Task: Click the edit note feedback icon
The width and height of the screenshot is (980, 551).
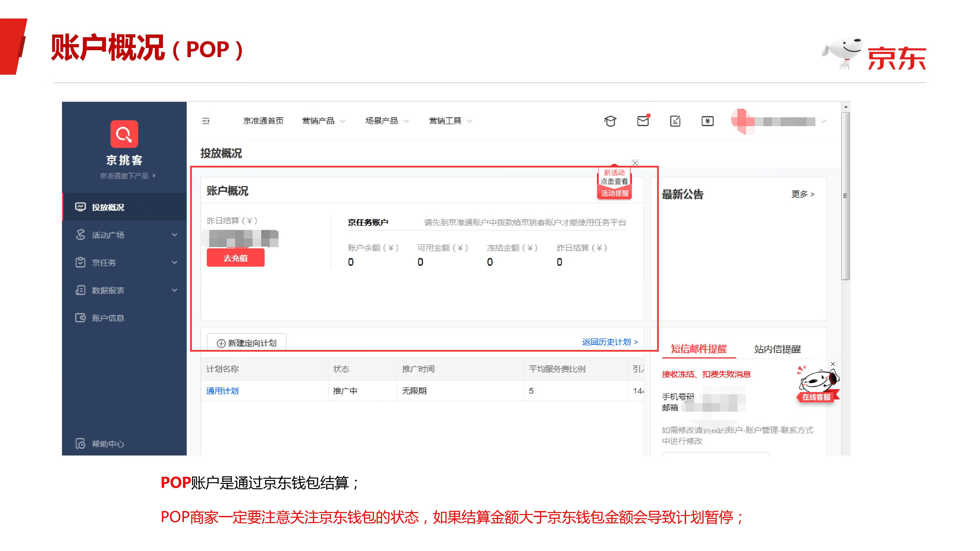Action: click(x=675, y=121)
